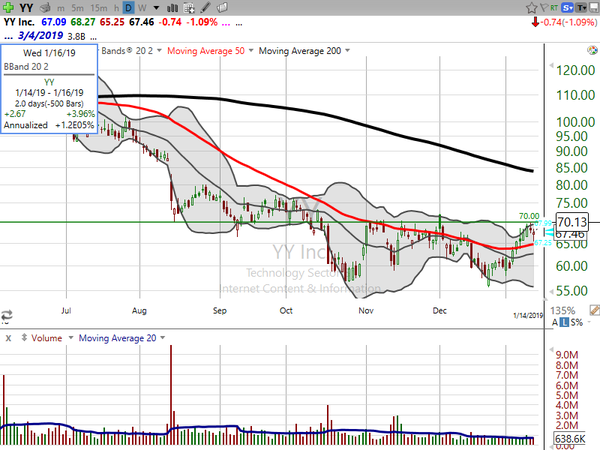This screenshot has width=600, height=450.
Task: Open the Volume dropdown arrow
Action: (x=70, y=338)
